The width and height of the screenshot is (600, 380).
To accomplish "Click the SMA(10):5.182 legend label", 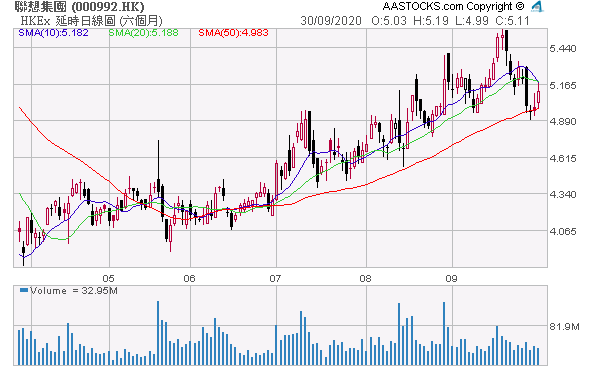I will pos(54,33).
